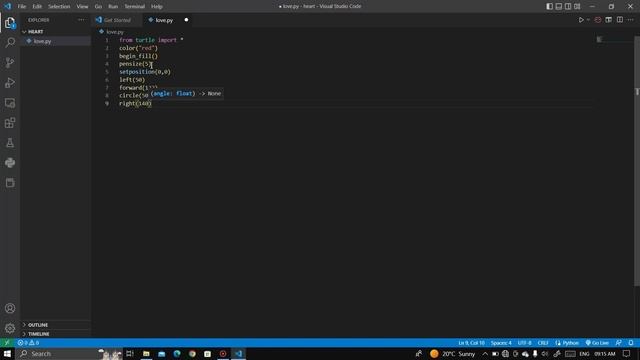Open Explorer panel More Actions ellipsis
The image size is (640, 360).
coord(81,20)
